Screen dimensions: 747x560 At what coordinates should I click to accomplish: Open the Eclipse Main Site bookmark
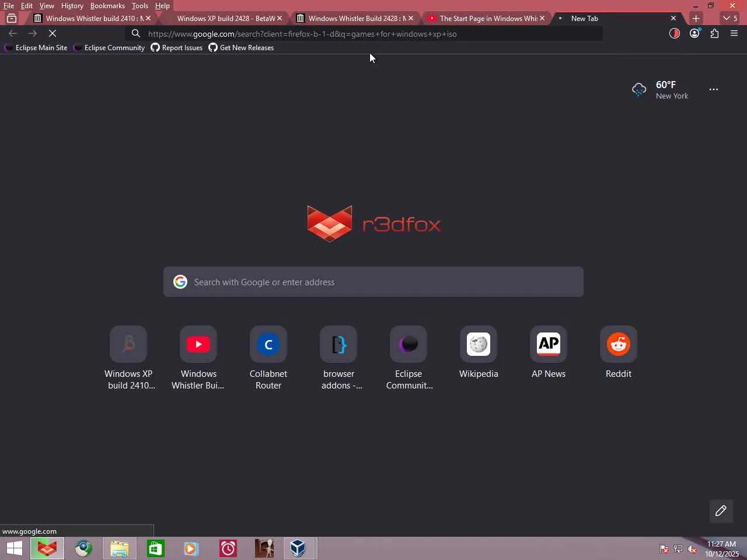[x=36, y=48]
